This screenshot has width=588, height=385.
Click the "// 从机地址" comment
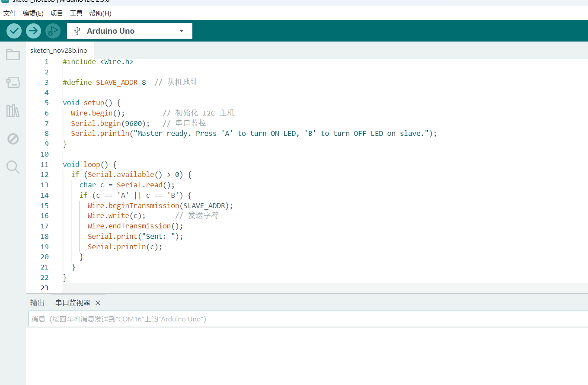click(x=176, y=82)
